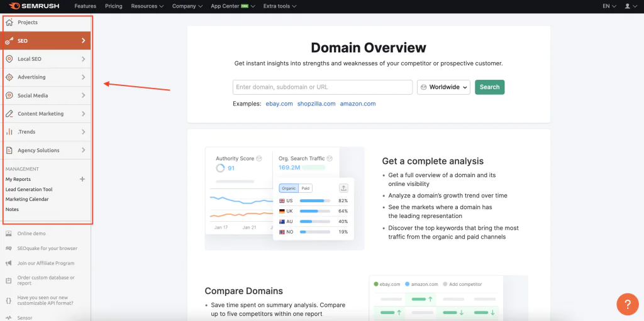
Task: Open SEOquake for your browser link
Action: (x=47, y=248)
